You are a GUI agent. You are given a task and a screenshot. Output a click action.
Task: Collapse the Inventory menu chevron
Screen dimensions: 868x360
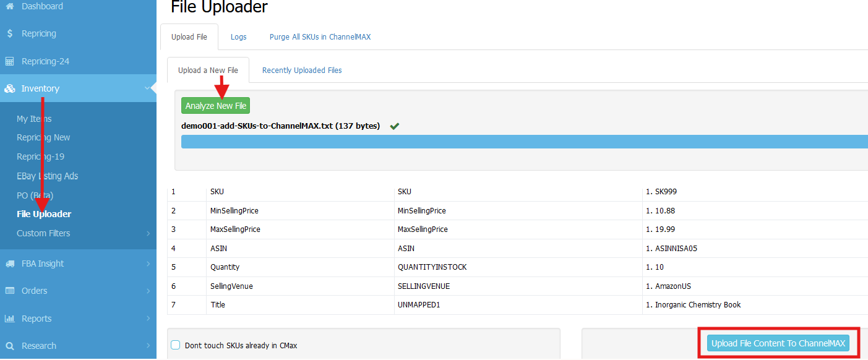coord(147,88)
